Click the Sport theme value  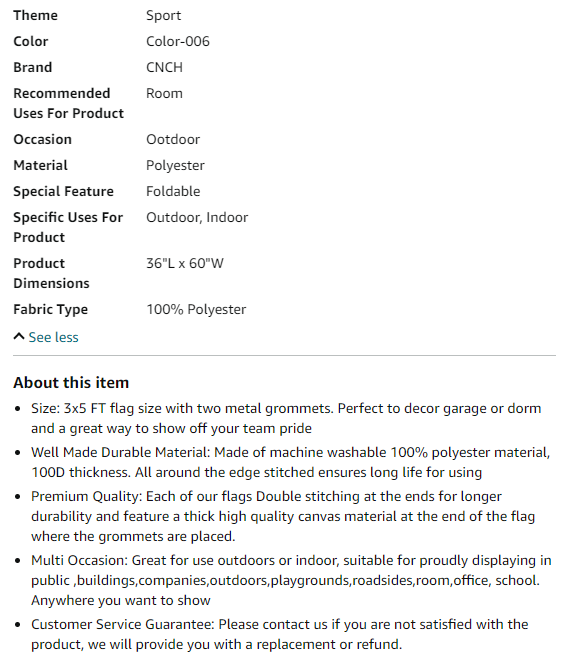164,16
